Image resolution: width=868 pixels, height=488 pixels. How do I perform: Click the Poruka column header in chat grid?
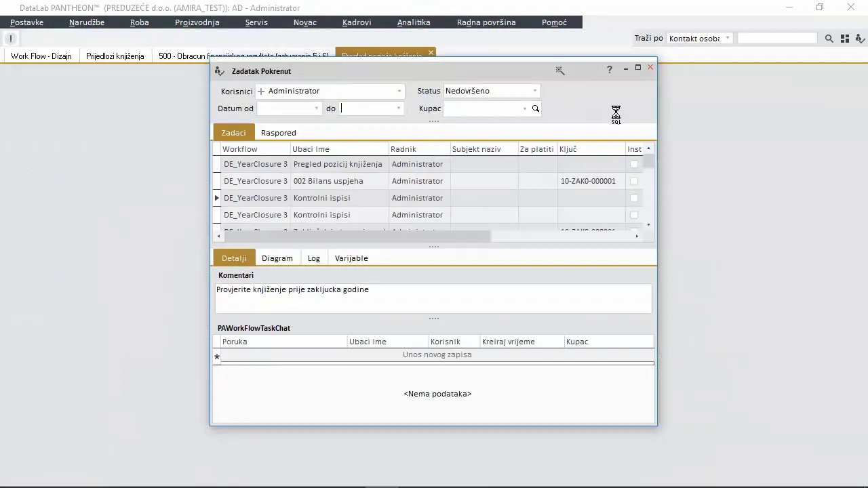[284, 342]
